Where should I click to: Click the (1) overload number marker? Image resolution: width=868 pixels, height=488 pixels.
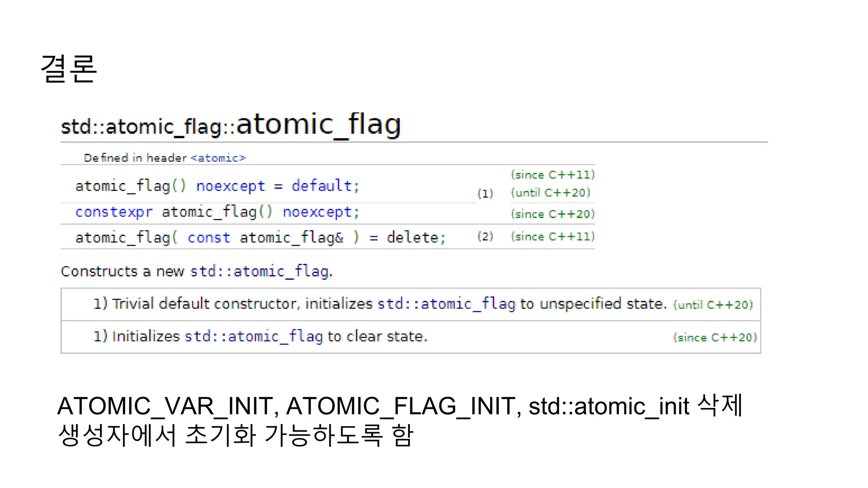coord(485,194)
